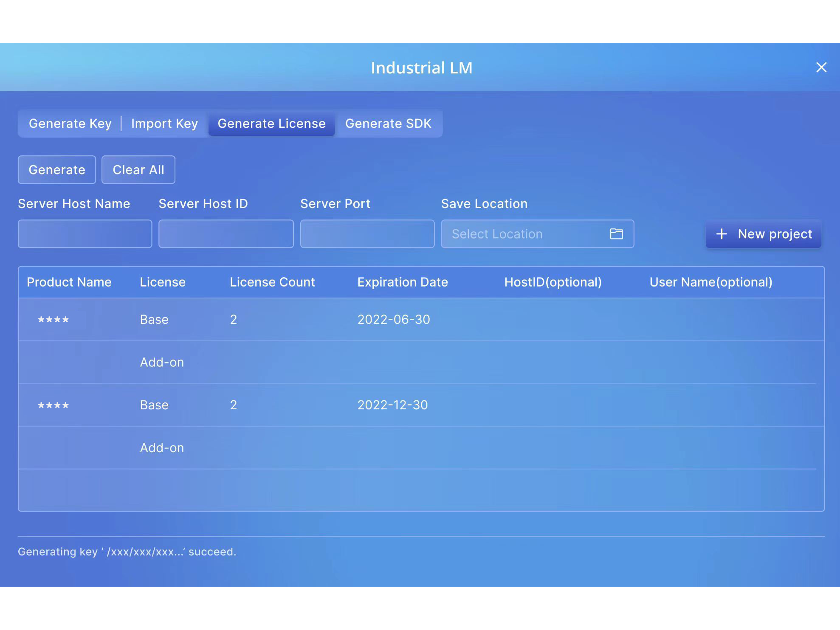The width and height of the screenshot is (840, 630).
Task: Focus the Server Host Name field
Action: coord(85,234)
